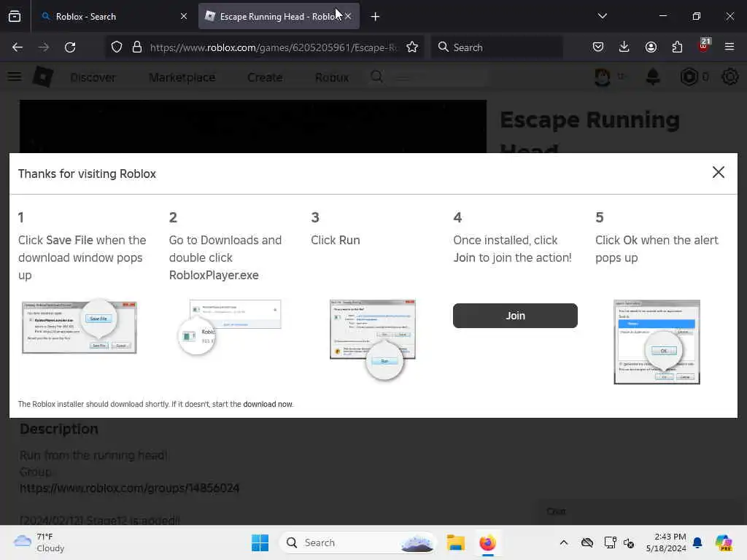
Task: Open the network display tray icon
Action: [x=609, y=542]
